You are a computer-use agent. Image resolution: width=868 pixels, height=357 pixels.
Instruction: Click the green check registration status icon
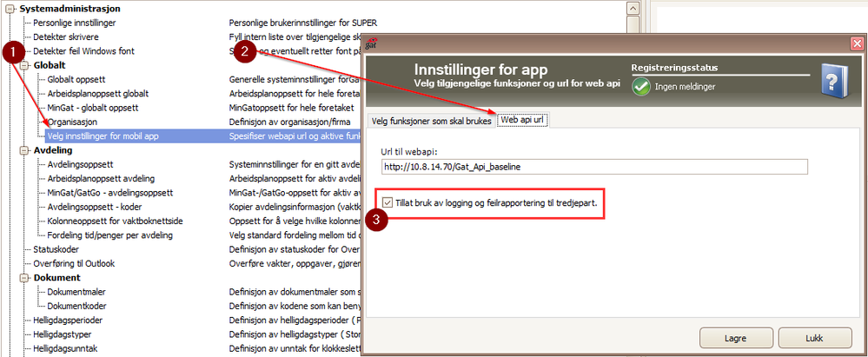coord(641,86)
